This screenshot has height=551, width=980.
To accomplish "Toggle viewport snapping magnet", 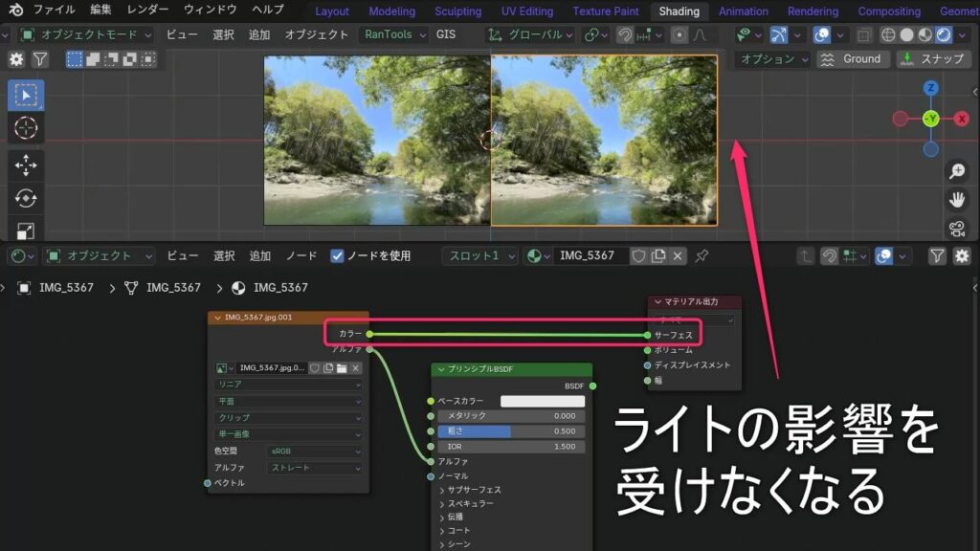I will 624,35.
